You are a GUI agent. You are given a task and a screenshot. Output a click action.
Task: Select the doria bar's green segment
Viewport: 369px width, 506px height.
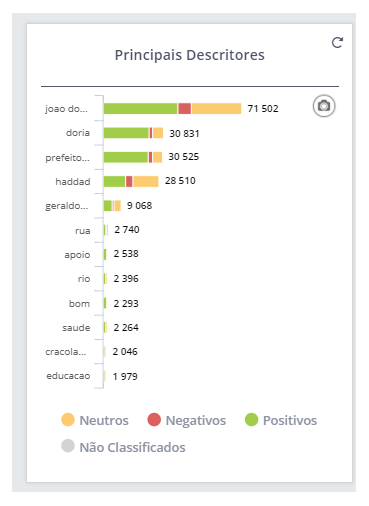tap(126, 133)
